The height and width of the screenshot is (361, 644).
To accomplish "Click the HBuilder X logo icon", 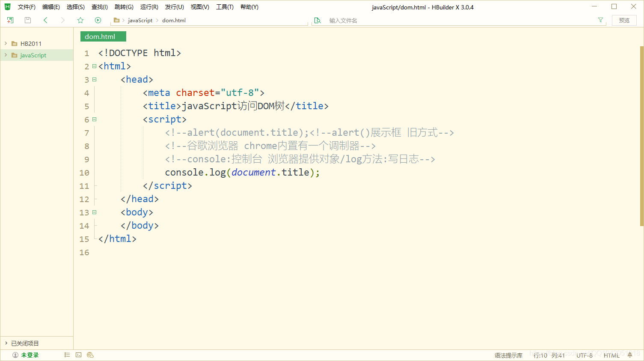I will [7, 7].
